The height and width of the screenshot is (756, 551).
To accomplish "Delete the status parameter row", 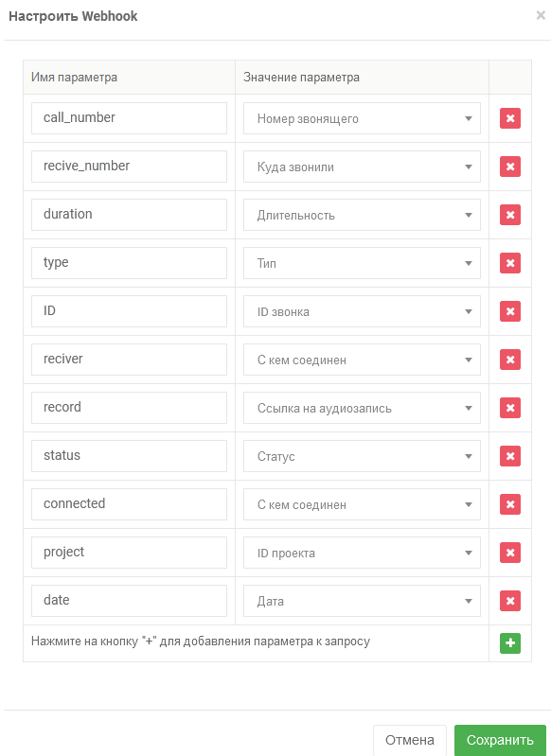I will click(510, 456).
